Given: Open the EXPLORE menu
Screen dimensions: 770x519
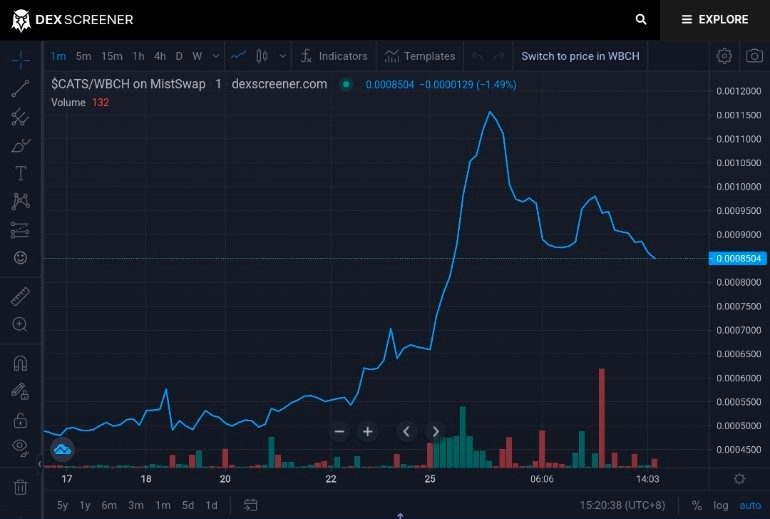Looking at the screenshot, I should (715, 20).
